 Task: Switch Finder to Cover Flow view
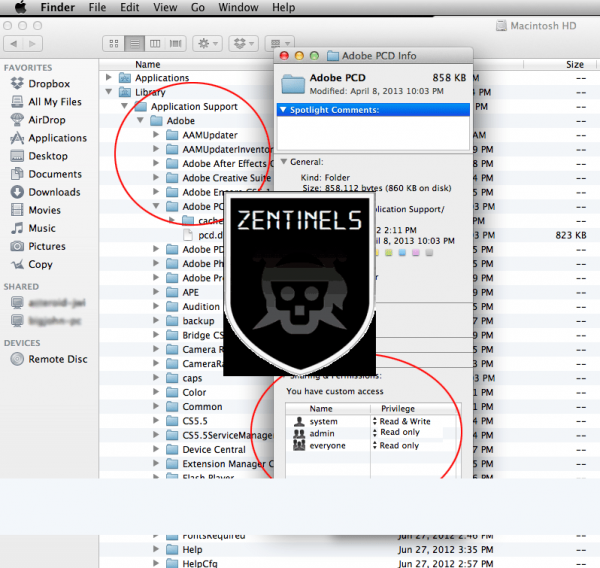click(x=175, y=44)
